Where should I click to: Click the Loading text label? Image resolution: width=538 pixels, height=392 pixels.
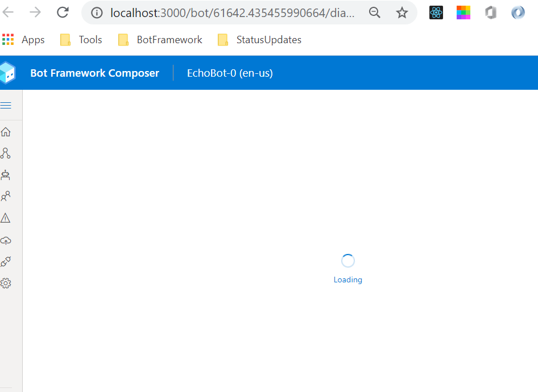pyautogui.click(x=348, y=280)
